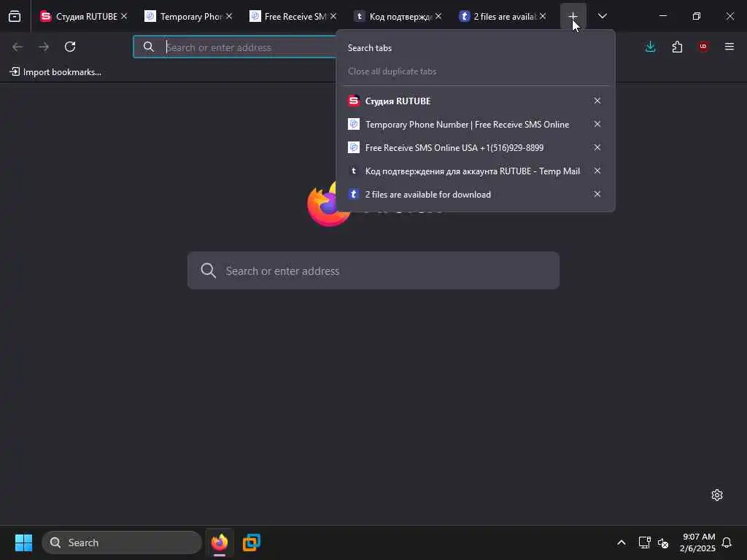
Task: Open the muted volume tray icon
Action: click(662, 542)
